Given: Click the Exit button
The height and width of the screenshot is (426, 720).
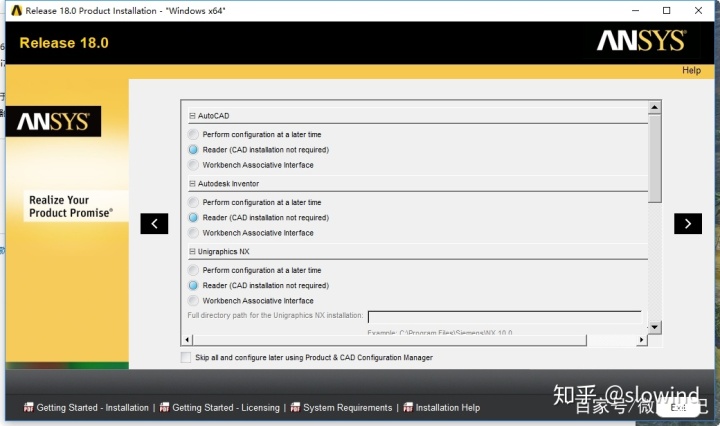Looking at the screenshot, I should (678, 408).
